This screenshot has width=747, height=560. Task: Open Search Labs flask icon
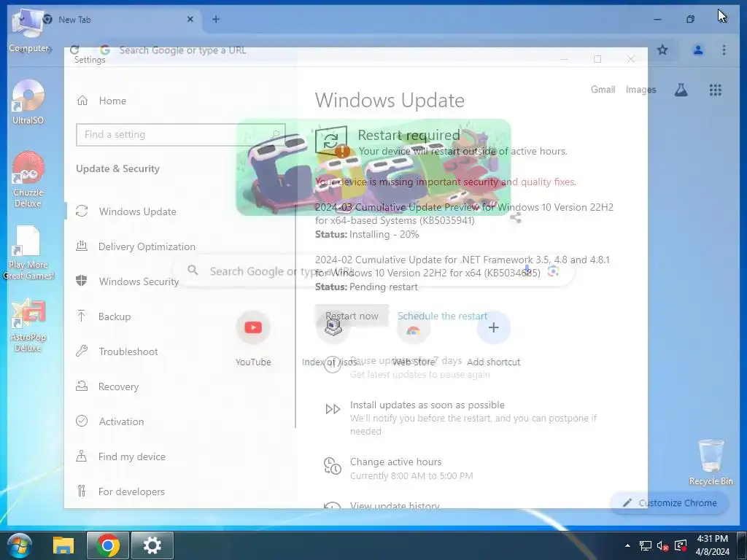[681, 90]
